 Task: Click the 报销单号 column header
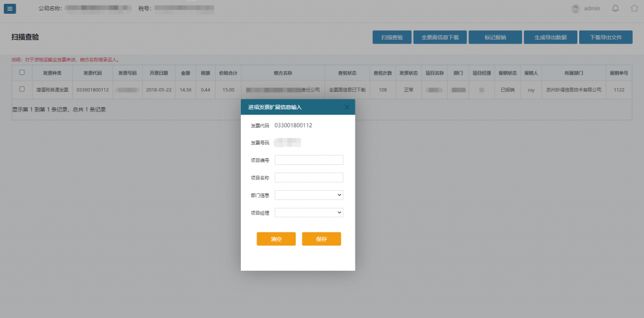tap(619, 73)
